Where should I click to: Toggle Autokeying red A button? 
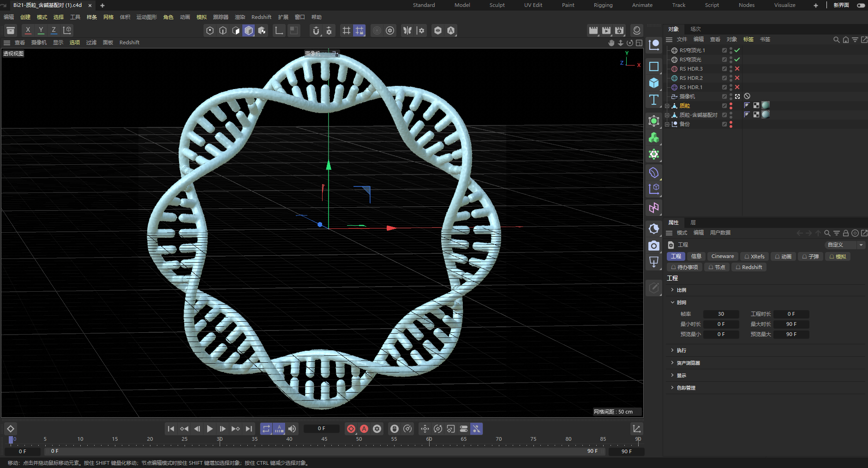pyautogui.click(x=364, y=429)
